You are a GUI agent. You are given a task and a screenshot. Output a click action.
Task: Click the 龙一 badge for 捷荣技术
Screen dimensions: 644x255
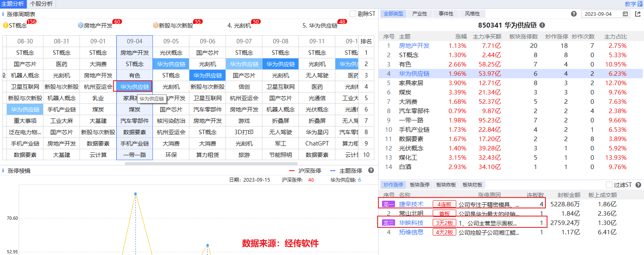(388, 204)
